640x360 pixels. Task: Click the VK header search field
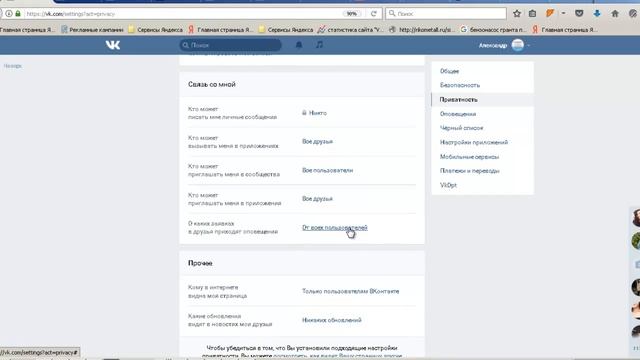[231, 45]
